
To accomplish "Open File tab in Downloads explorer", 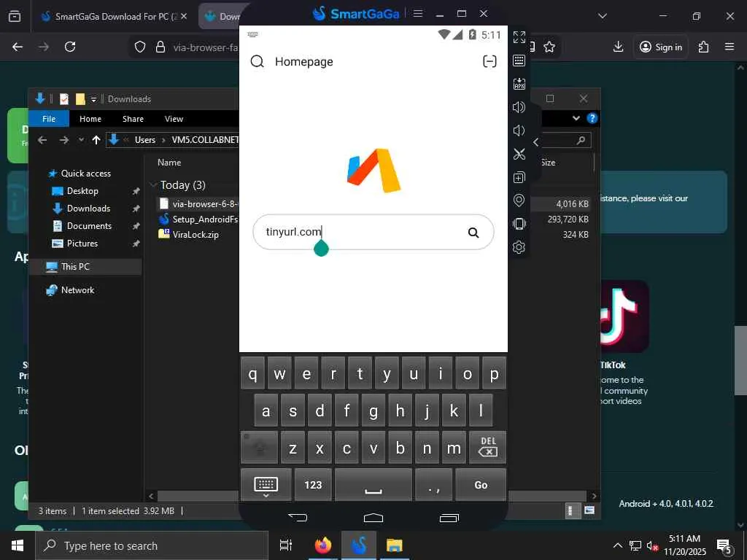I will point(49,119).
